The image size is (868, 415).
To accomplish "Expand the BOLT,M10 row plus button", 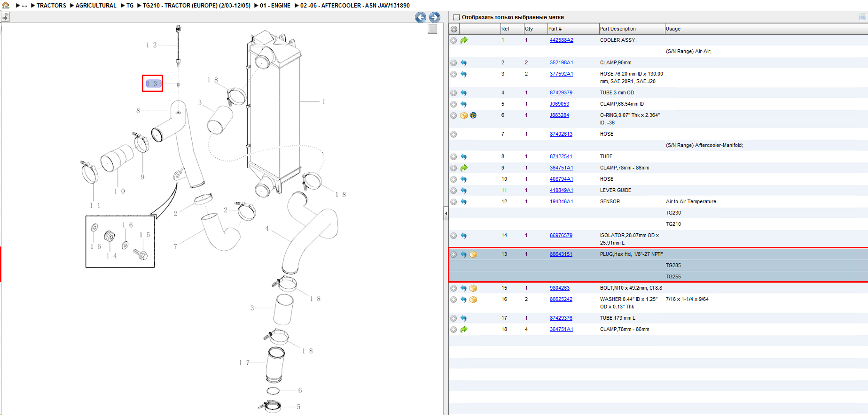I will pyautogui.click(x=454, y=288).
